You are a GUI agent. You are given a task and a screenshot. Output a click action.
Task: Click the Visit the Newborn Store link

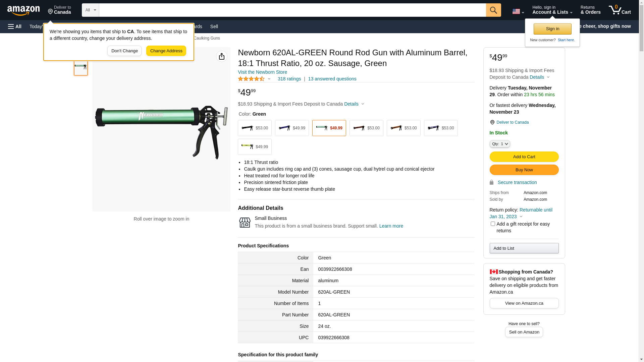[x=262, y=72]
